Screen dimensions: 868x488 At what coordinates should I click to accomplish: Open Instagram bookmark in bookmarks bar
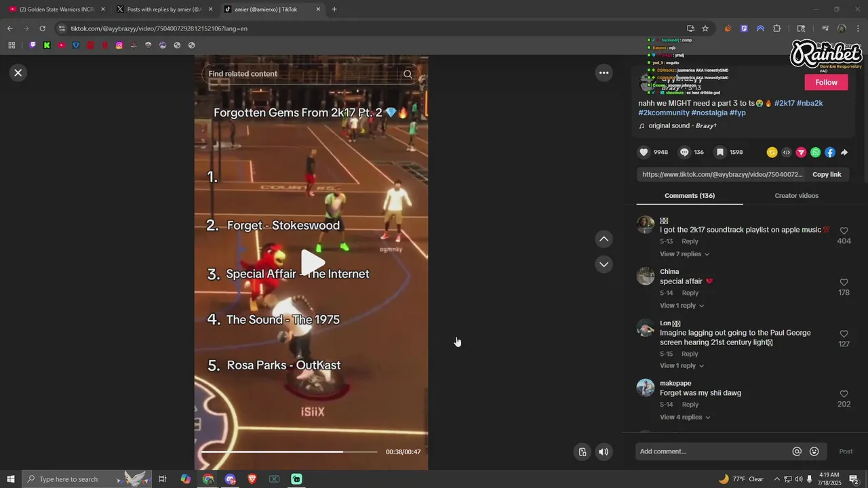[x=119, y=45]
